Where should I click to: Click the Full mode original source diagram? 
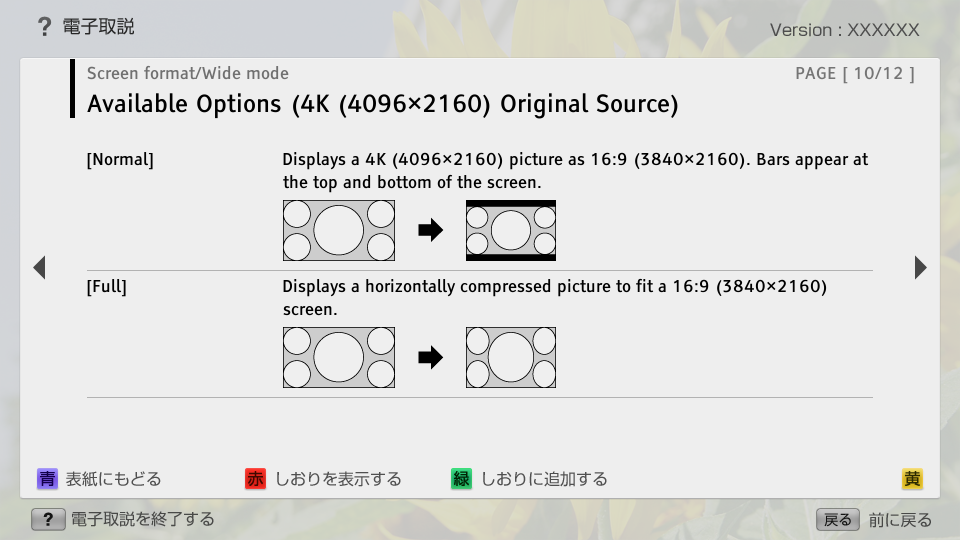(339, 357)
